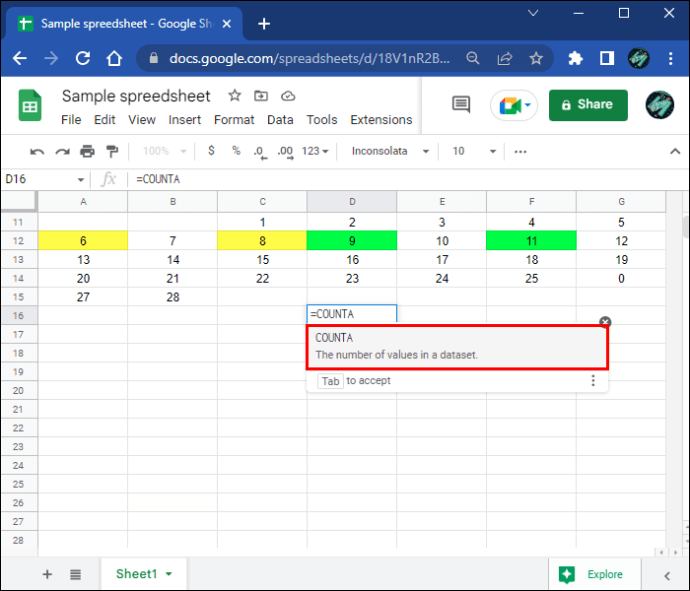This screenshot has height=591, width=690.
Task: Open font size 10 dropdown
Action: pyautogui.click(x=473, y=151)
